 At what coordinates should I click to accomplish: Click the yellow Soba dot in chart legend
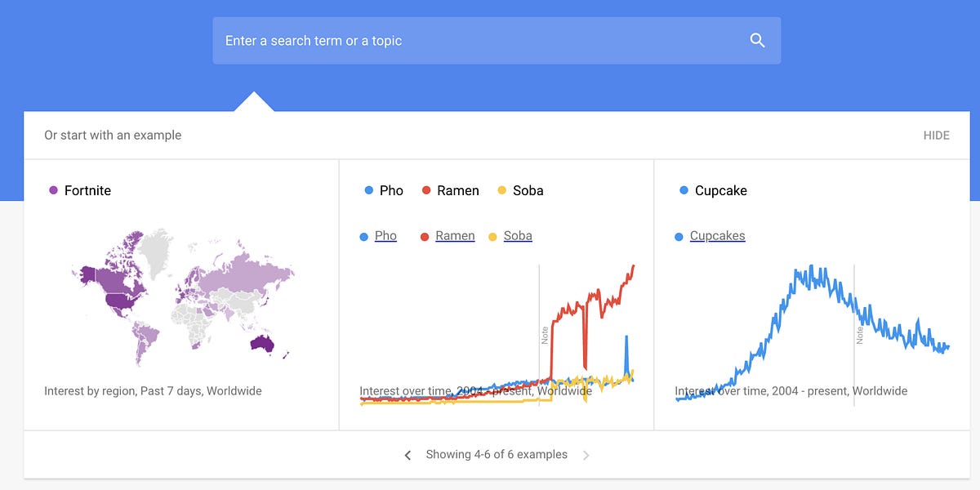tap(501, 190)
